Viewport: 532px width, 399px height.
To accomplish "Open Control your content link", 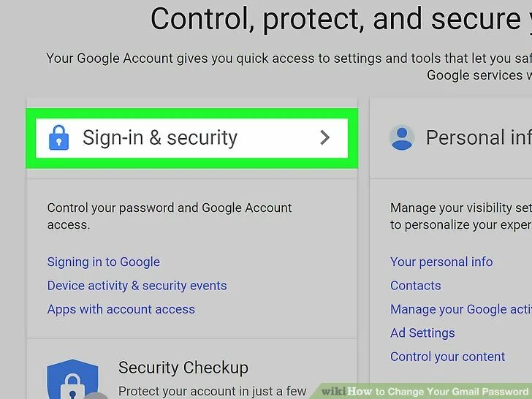I will (447, 357).
